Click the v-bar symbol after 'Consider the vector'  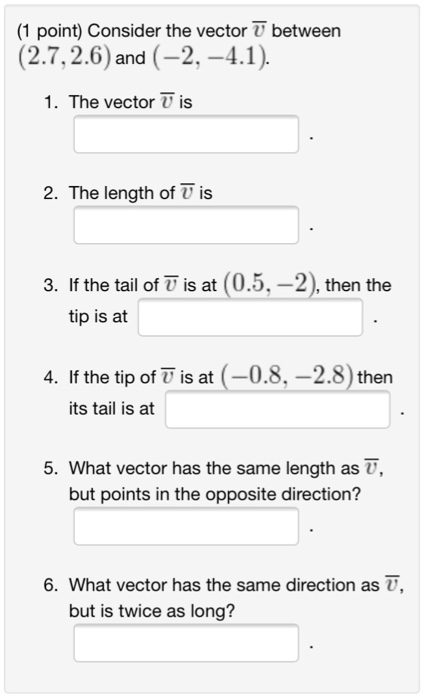pos(259,31)
